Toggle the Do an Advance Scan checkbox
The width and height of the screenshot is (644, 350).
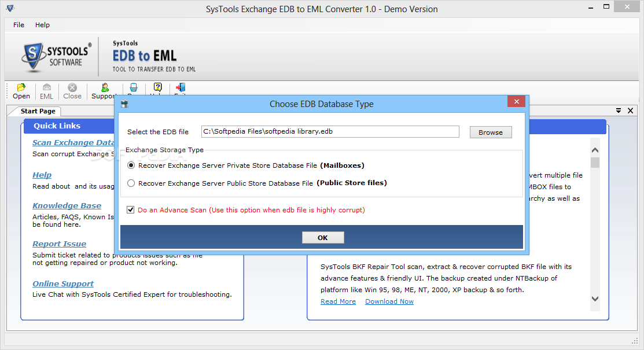point(131,210)
